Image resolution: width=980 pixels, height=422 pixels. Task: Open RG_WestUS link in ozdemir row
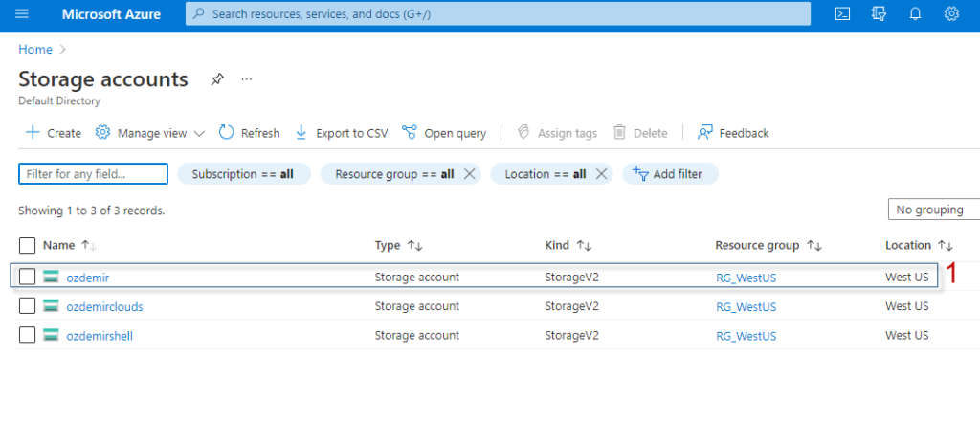[x=746, y=278]
